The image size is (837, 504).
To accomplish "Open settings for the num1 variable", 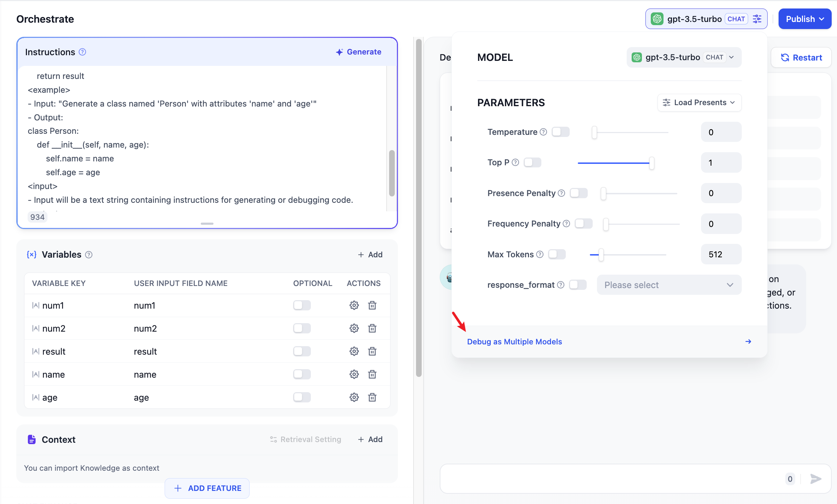I will (354, 305).
